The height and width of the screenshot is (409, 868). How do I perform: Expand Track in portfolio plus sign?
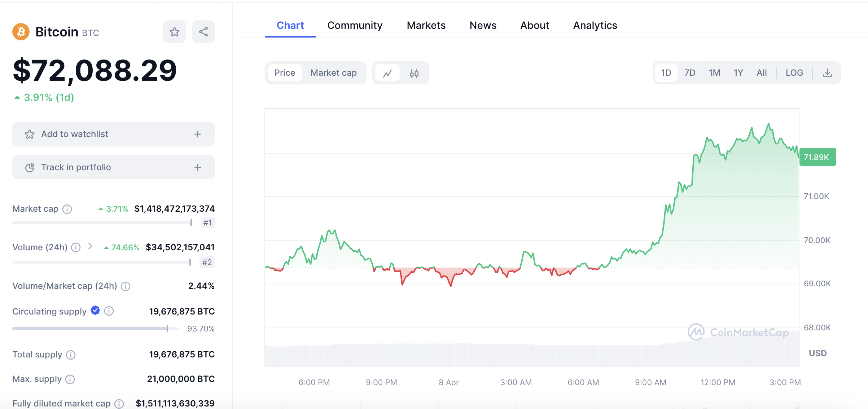[197, 167]
